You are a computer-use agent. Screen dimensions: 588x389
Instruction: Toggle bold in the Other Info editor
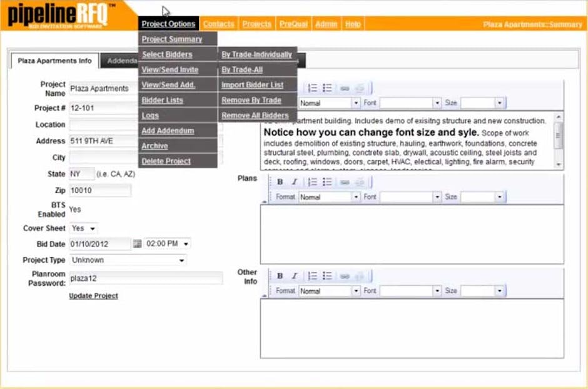click(x=279, y=275)
